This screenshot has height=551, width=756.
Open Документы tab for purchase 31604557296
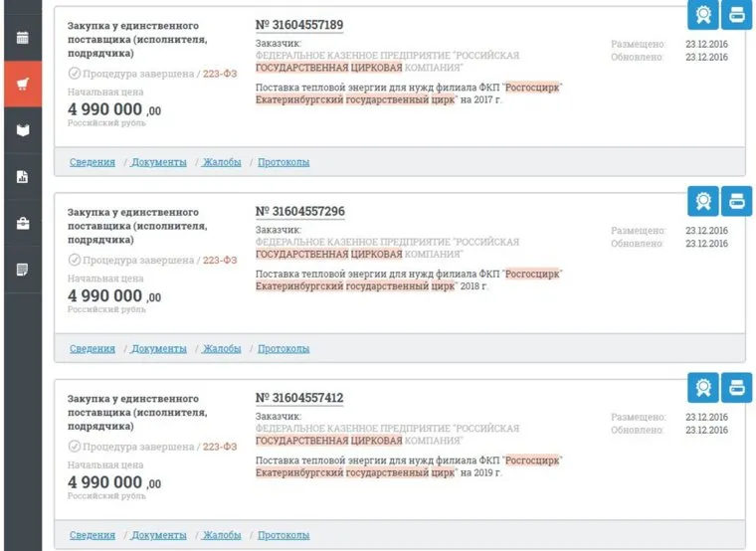tap(158, 349)
